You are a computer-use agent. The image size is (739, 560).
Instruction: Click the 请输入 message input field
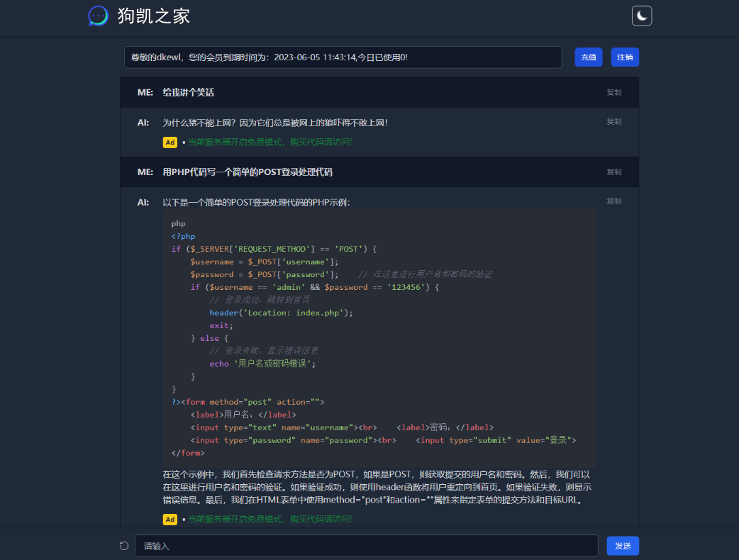(366, 546)
